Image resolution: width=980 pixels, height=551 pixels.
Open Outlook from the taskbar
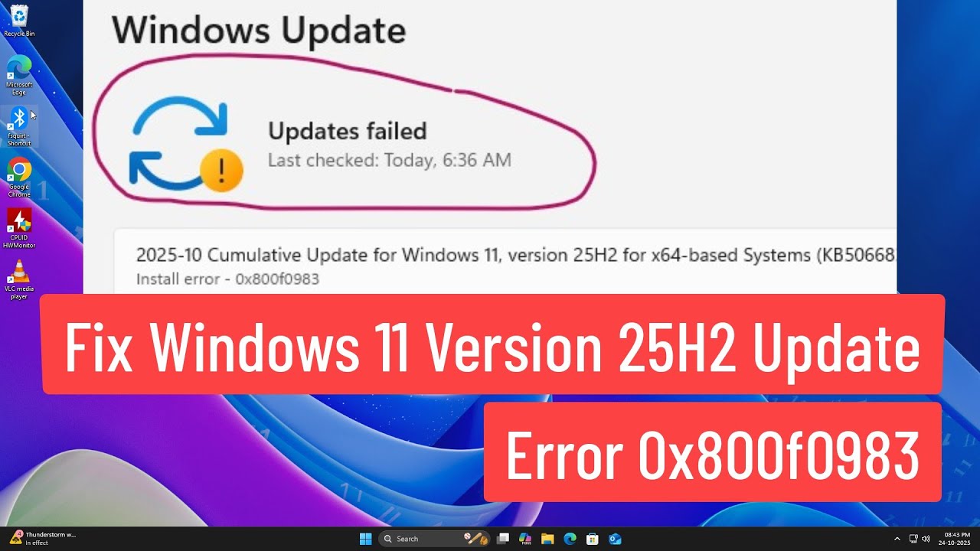[x=614, y=539]
